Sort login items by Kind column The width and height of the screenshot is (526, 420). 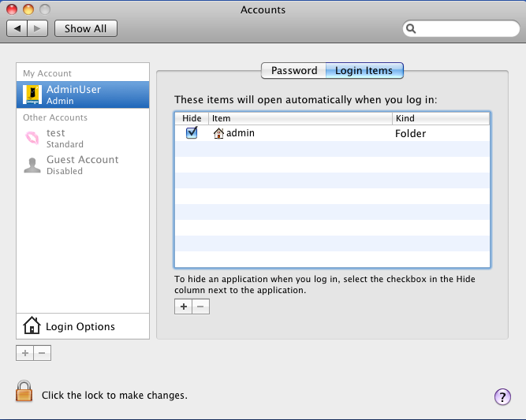(x=440, y=118)
